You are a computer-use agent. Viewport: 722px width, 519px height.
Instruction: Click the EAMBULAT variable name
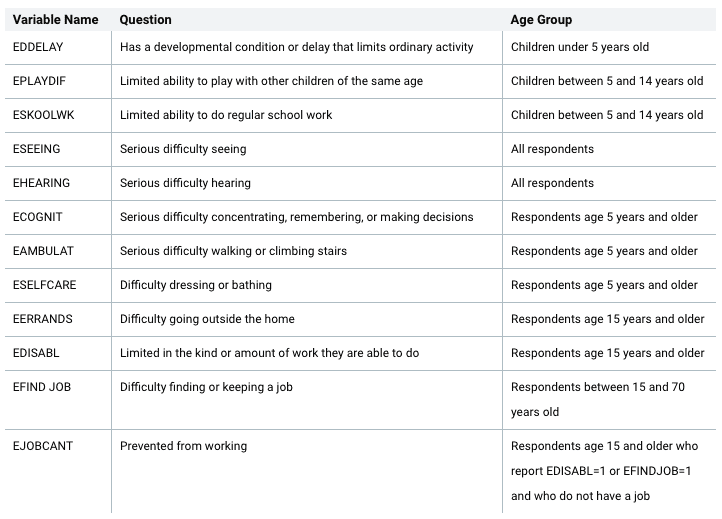[43, 251]
